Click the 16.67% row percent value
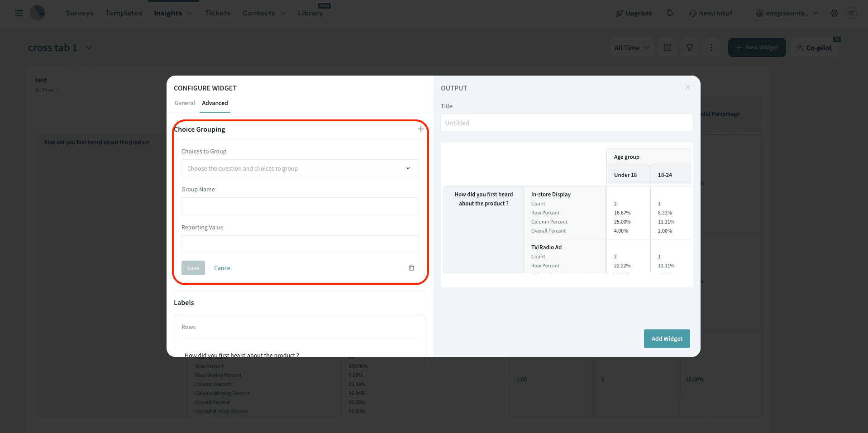Viewport: 868px width, 433px height. coord(622,213)
